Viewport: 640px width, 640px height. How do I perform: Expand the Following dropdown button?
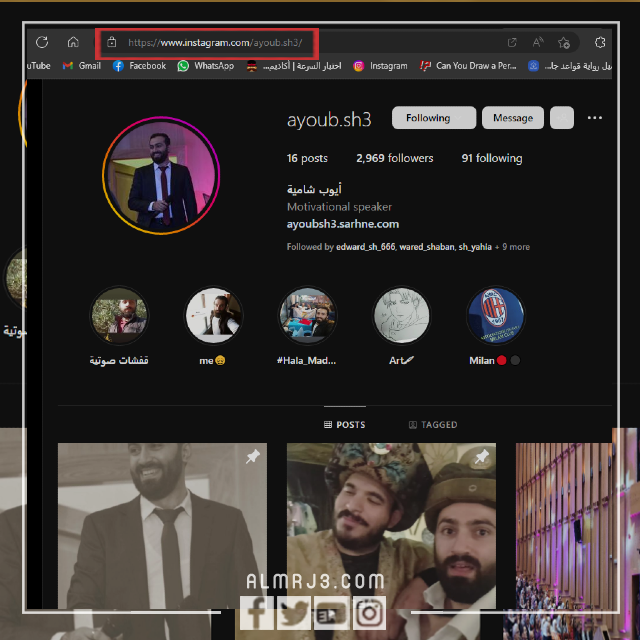434,118
